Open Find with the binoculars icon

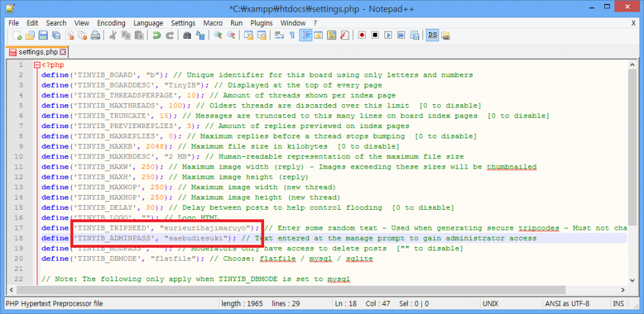pos(187,35)
